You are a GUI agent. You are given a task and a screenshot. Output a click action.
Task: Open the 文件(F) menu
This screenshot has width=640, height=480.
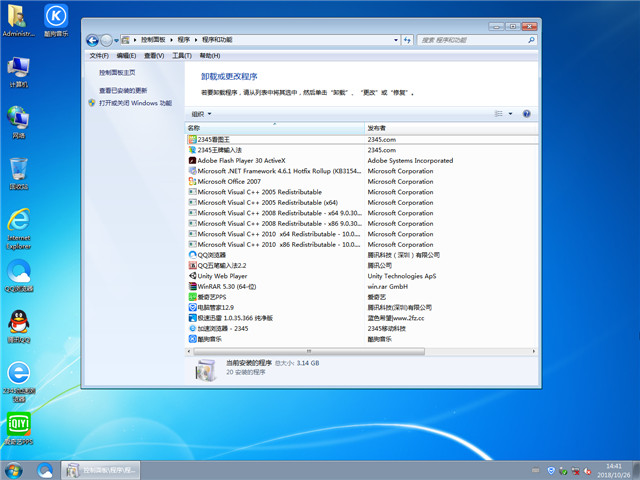[99, 56]
